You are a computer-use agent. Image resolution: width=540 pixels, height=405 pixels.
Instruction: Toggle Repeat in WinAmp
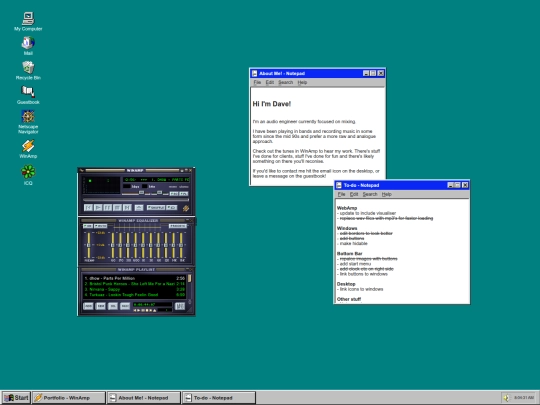tap(172, 208)
